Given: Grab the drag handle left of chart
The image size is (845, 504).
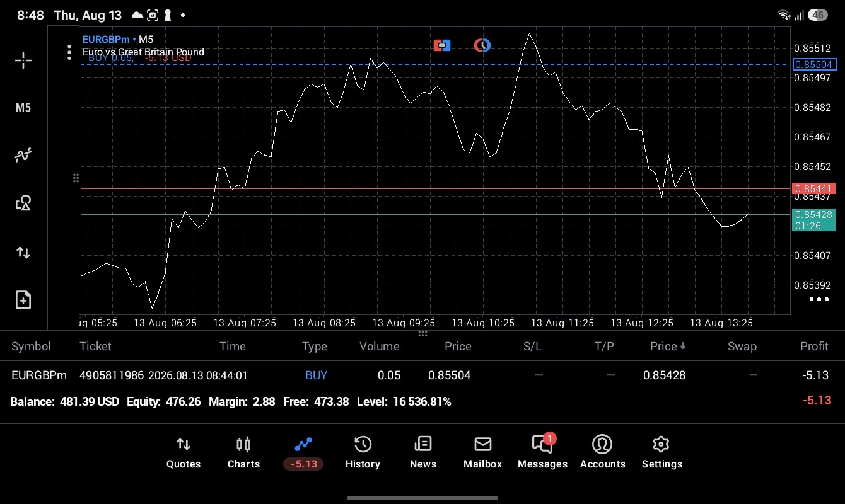Looking at the screenshot, I should click(x=76, y=178).
